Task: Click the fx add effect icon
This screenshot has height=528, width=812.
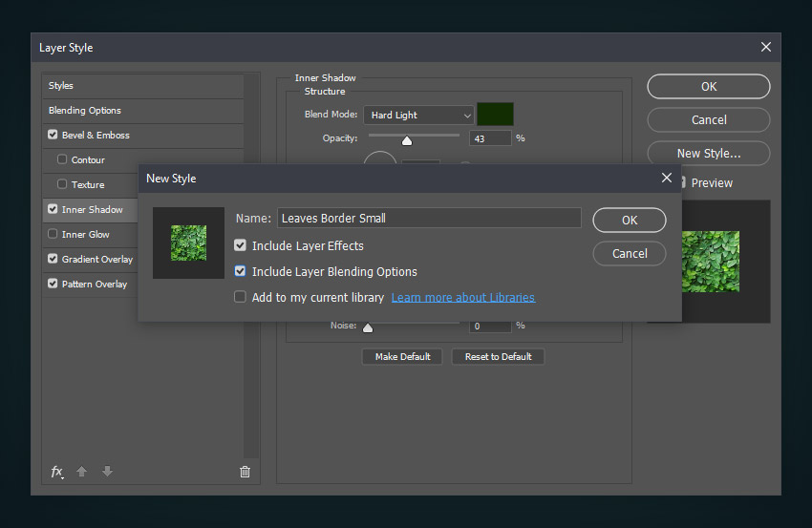Action: pos(56,472)
